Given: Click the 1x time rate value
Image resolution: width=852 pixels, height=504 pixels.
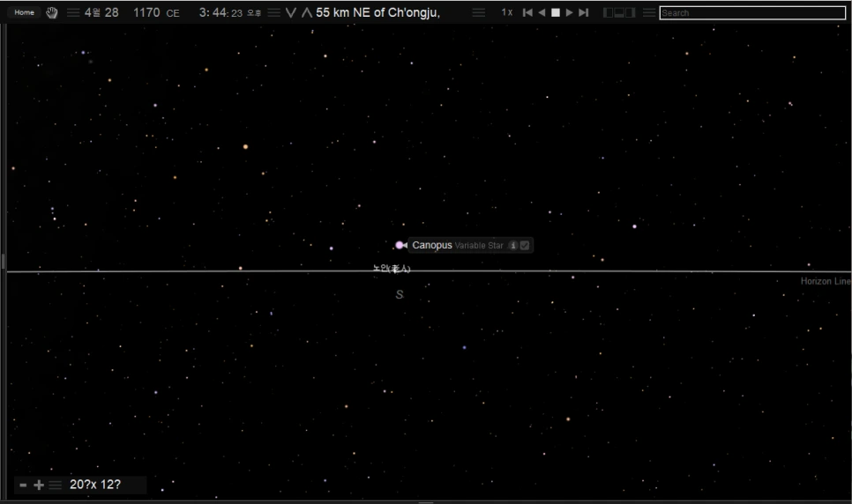Looking at the screenshot, I should [x=507, y=12].
